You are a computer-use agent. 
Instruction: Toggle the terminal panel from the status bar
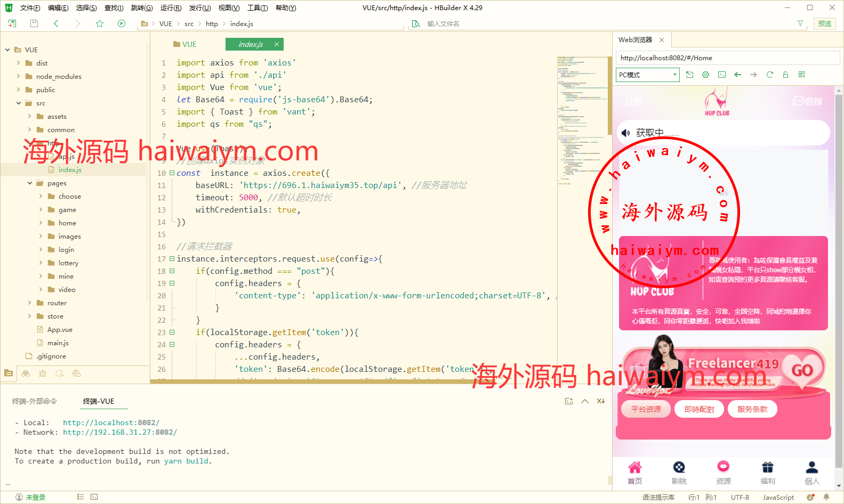94,497
